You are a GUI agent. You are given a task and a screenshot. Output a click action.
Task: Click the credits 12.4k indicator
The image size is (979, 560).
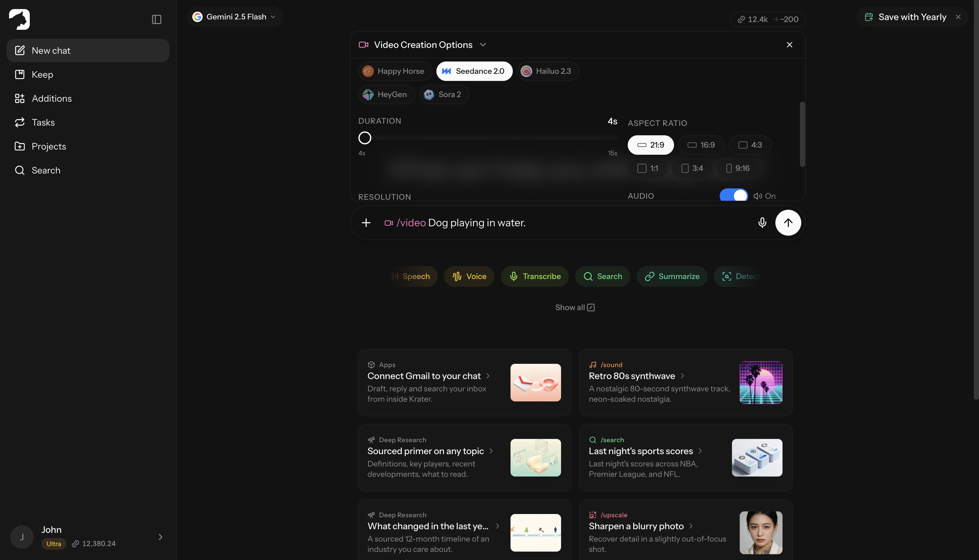coord(767,19)
